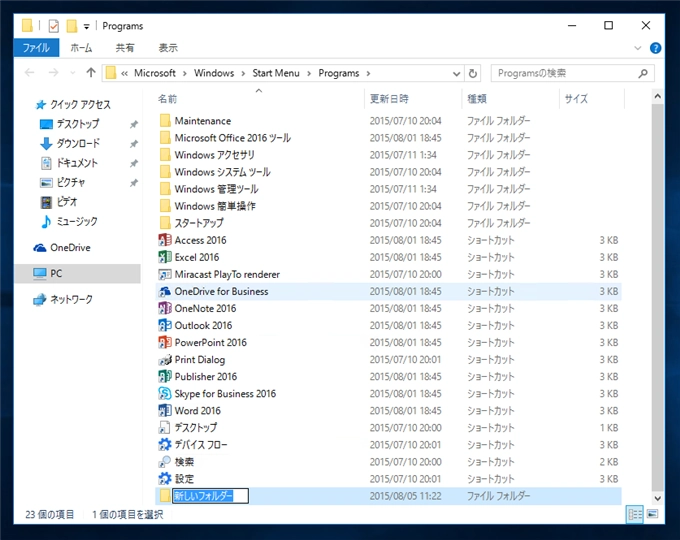Switch to details view layout icon

pos(635,514)
